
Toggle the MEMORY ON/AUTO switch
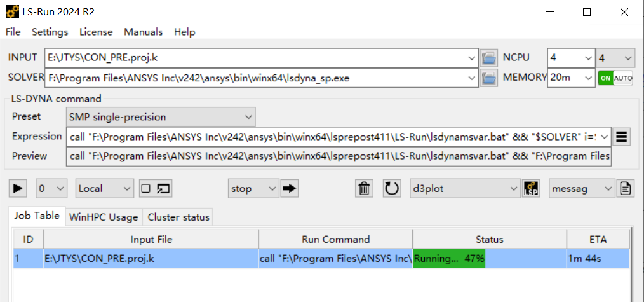coord(615,78)
